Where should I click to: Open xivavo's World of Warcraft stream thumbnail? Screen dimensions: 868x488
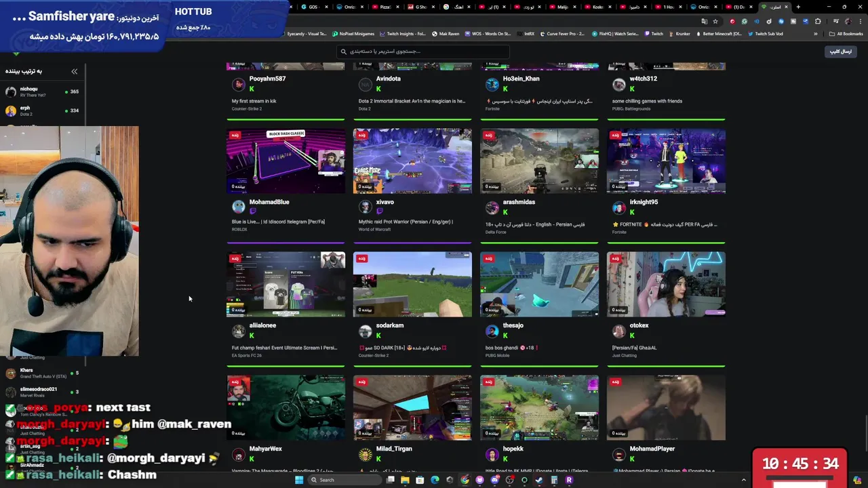tap(412, 161)
